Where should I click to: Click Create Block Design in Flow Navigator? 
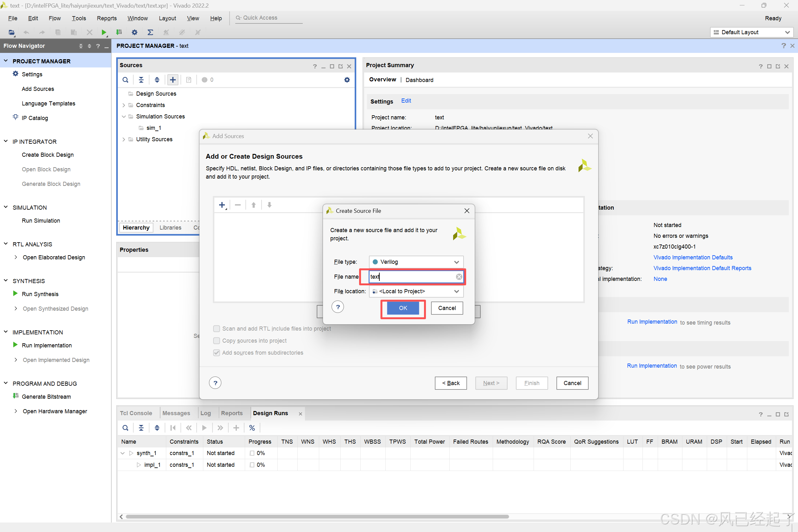click(48, 155)
